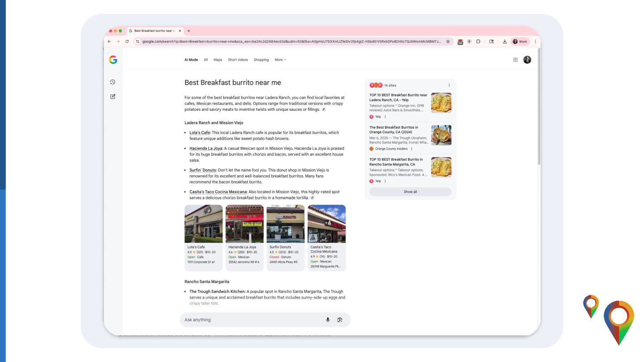Start voice search with microphone
Image resolution: width=644 pixels, height=362 pixels.
point(328,320)
